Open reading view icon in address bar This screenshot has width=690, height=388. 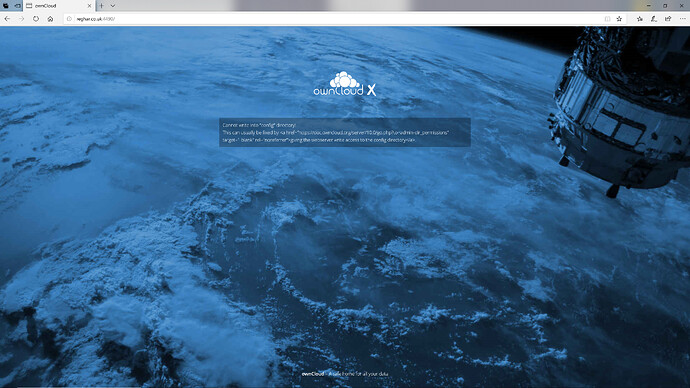coord(607,19)
